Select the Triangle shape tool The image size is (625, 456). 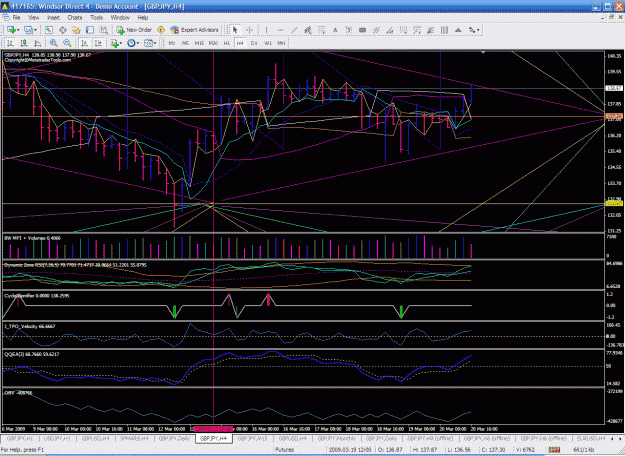pyautogui.click(x=458, y=30)
